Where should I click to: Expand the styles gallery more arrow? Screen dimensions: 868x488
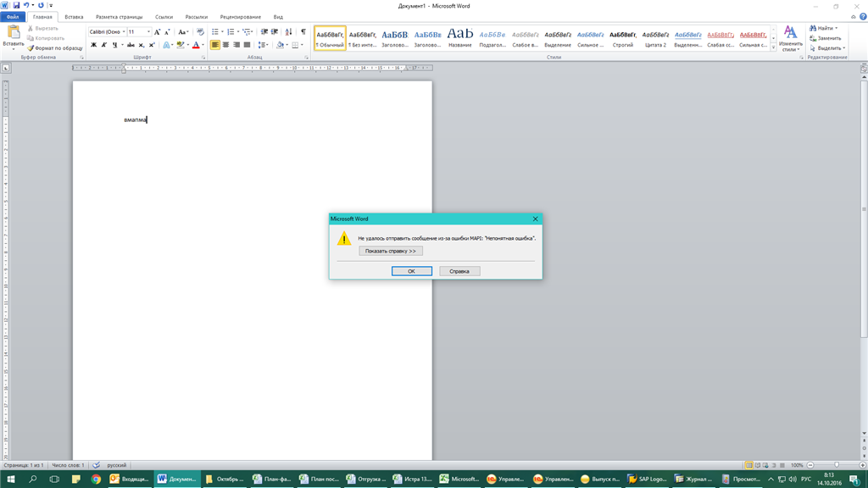click(x=773, y=48)
